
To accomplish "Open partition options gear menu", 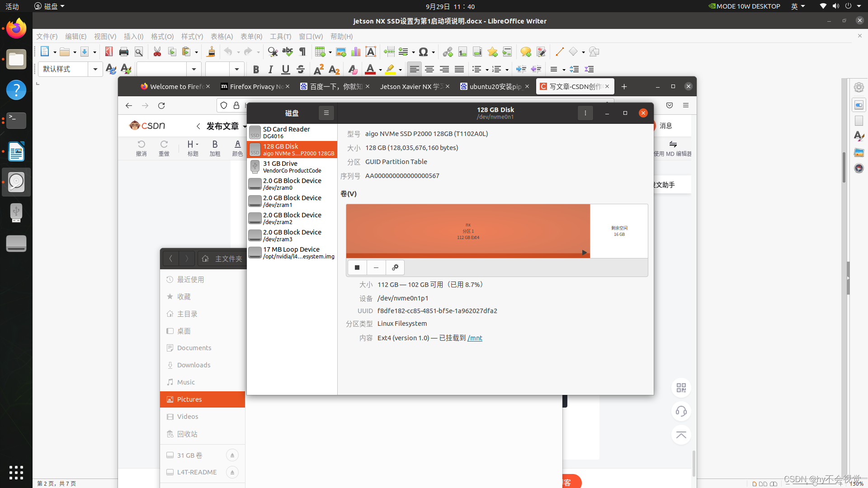I will (x=395, y=267).
